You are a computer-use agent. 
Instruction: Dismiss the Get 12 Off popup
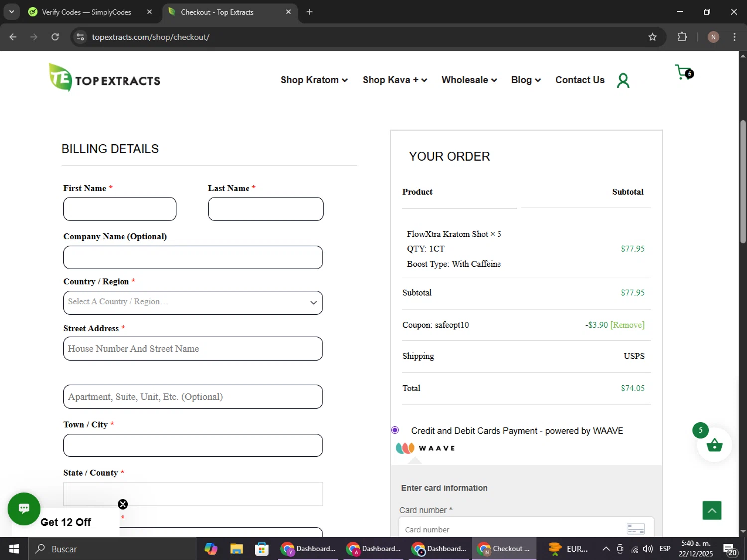tap(123, 504)
